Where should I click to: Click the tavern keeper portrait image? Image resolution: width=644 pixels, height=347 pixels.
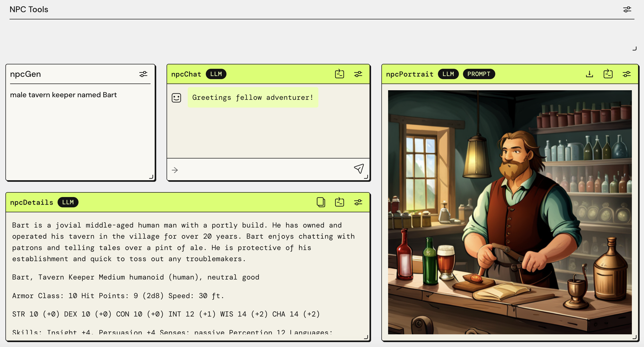coord(510,212)
